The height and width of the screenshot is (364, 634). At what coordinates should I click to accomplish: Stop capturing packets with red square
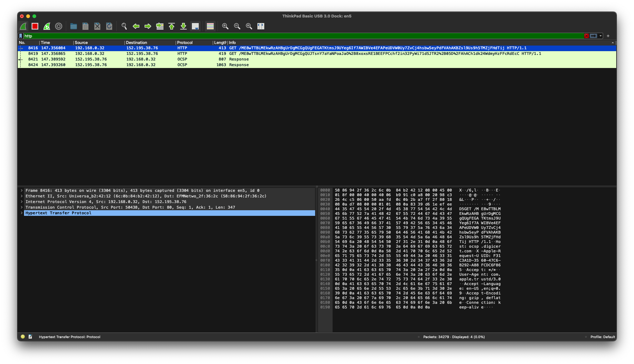pyautogui.click(x=35, y=26)
